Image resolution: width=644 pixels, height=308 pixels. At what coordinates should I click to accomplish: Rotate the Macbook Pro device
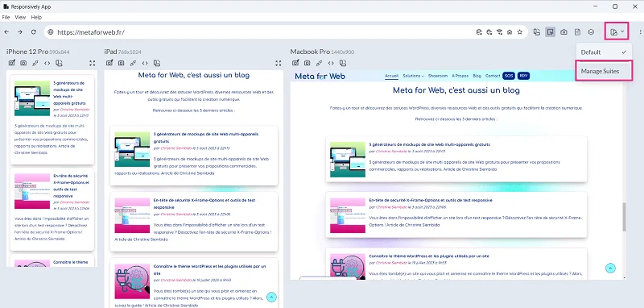(343, 63)
